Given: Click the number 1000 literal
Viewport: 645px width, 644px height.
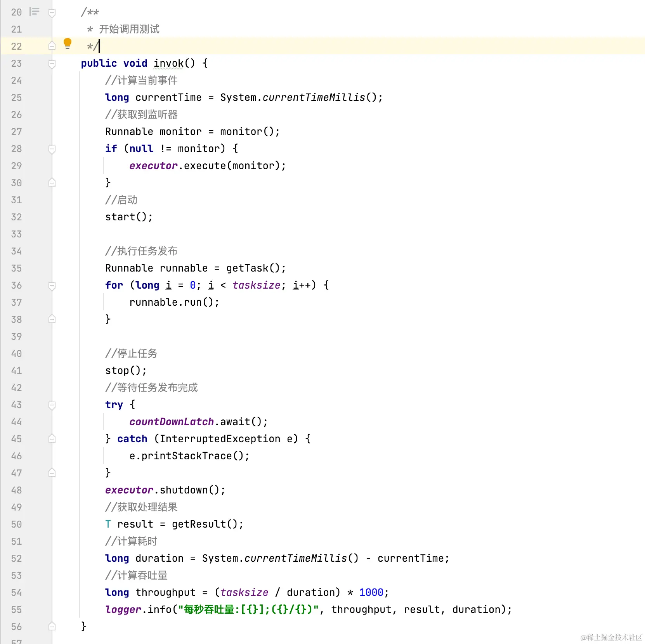Looking at the screenshot, I should 371,592.
